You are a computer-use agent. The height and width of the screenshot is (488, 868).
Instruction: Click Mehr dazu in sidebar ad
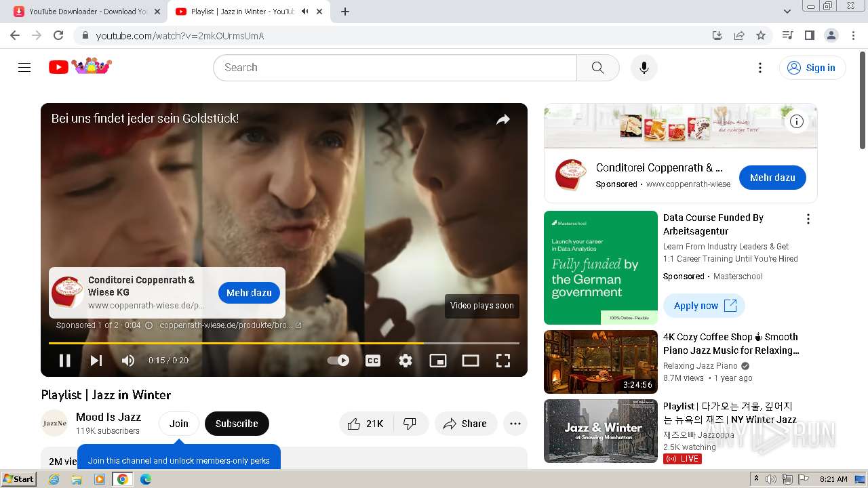[x=772, y=178]
